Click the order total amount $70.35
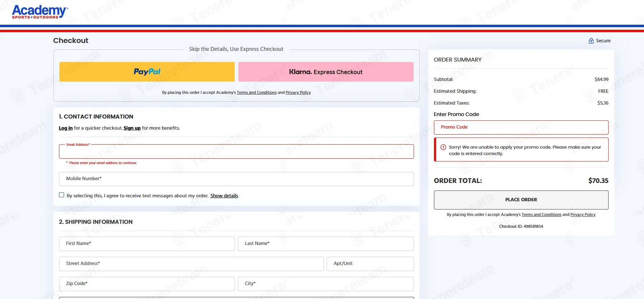The image size is (644, 299). [598, 181]
